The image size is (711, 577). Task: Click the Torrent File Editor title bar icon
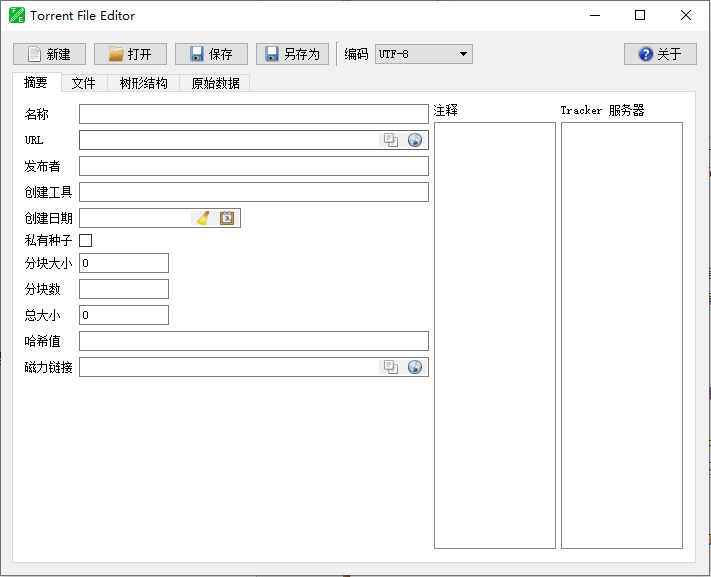(x=17, y=15)
